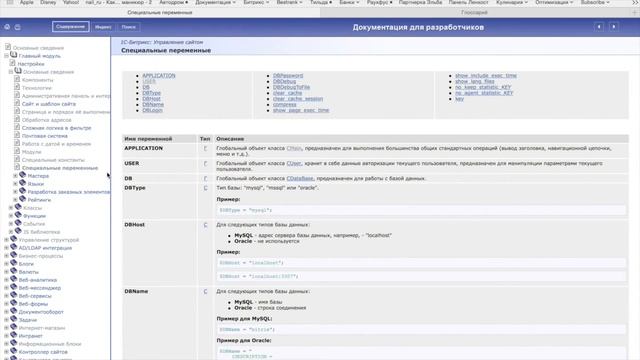The image size is (640, 360).
Task: Expand the Управление структурой node
Action: pyautogui.click(x=7, y=240)
